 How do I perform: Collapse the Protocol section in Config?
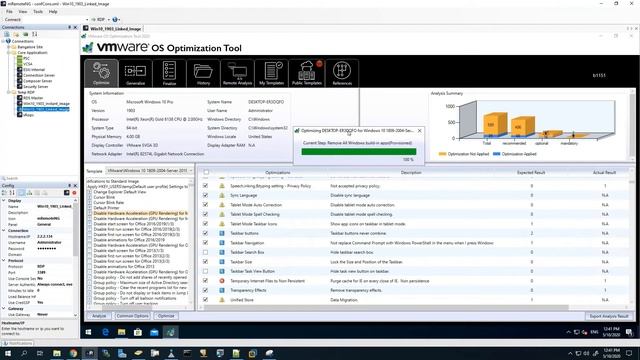(x=4, y=260)
